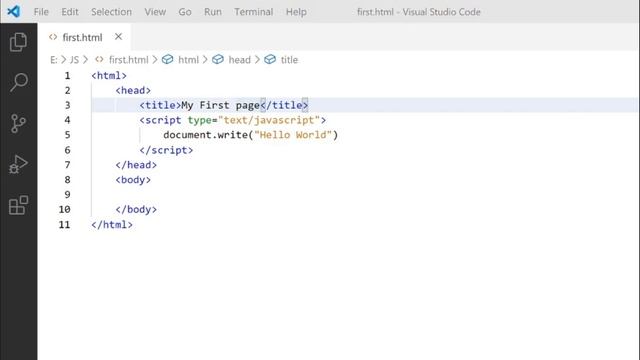Expand the head breadcrumb dropdown
Image resolution: width=640 pixels, height=360 pixels.
(240, 60)
